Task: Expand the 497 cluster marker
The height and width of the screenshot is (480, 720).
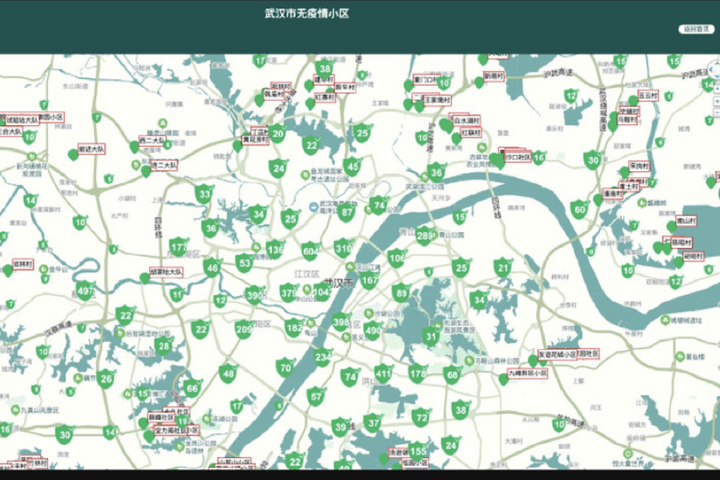Action: pyautogui.click(x=86, y=291)
